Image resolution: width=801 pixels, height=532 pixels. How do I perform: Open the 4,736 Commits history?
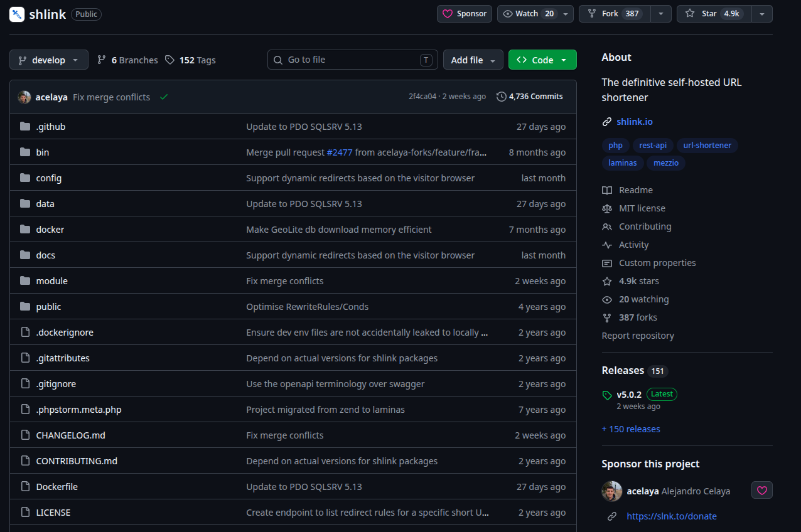point(530,97)
